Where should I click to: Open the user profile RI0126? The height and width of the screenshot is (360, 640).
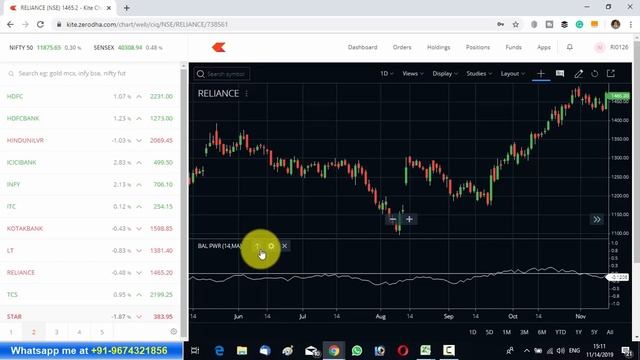pos(611,47)
